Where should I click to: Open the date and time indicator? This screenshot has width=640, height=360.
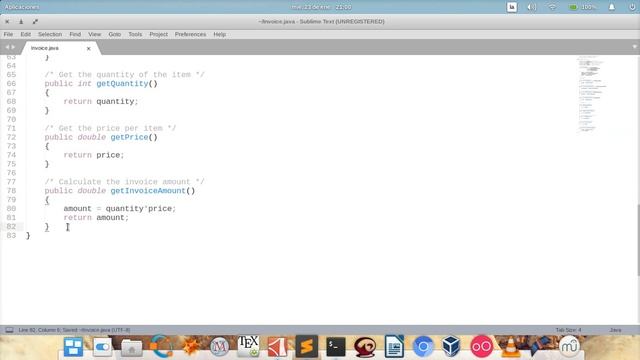tap(321, 7)
